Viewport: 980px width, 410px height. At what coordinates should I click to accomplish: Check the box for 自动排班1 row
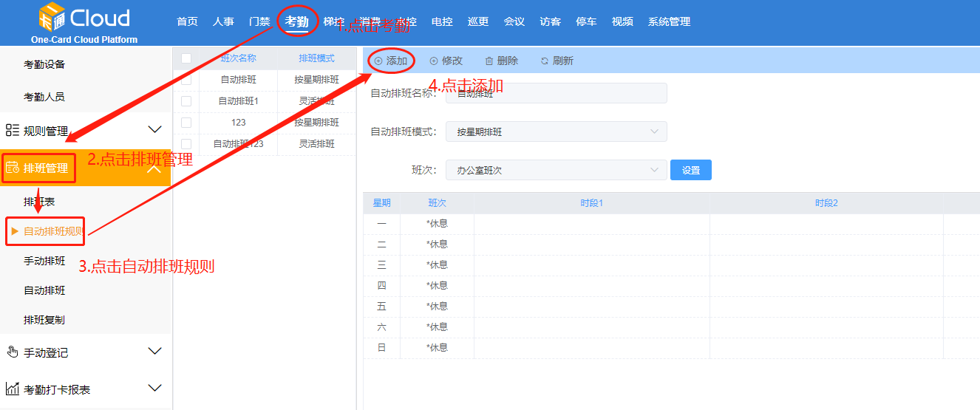[x=186, y=101]
